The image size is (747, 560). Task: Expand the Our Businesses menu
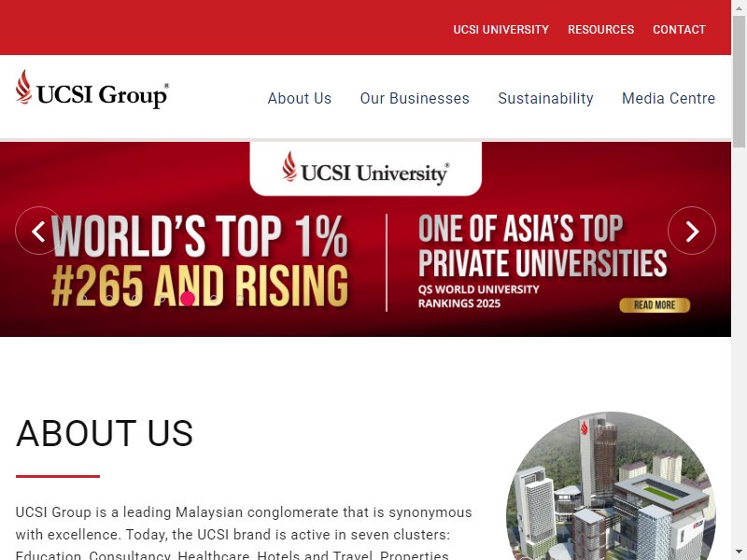click(x=415, y=98)
